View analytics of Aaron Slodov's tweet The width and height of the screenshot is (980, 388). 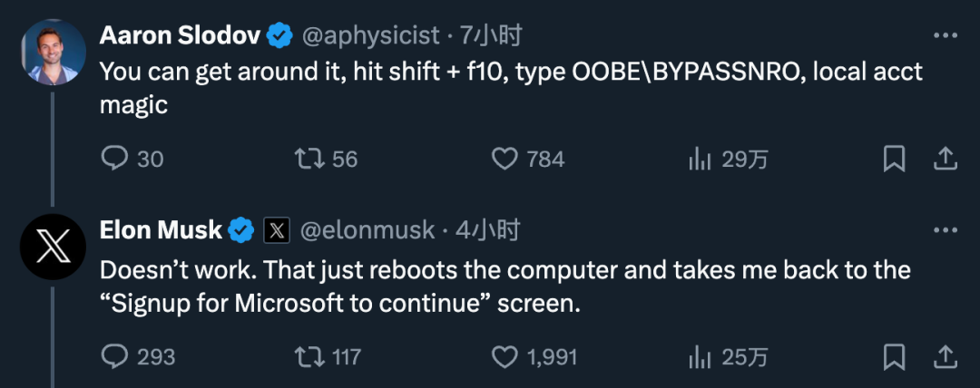pyautogui.click(x=700, y=160)
